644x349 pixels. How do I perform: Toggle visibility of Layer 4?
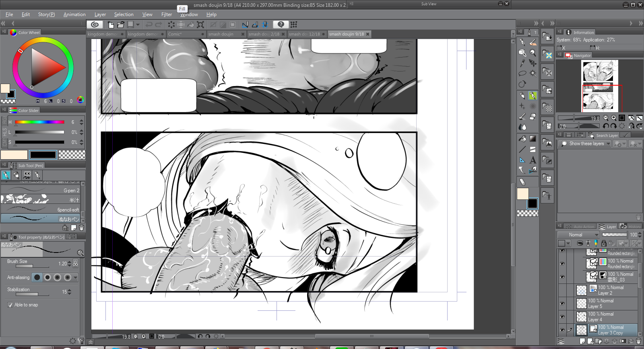[562, 317]
